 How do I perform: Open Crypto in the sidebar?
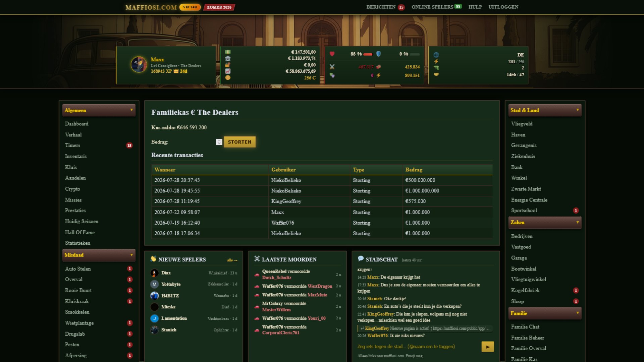point(72,189)
